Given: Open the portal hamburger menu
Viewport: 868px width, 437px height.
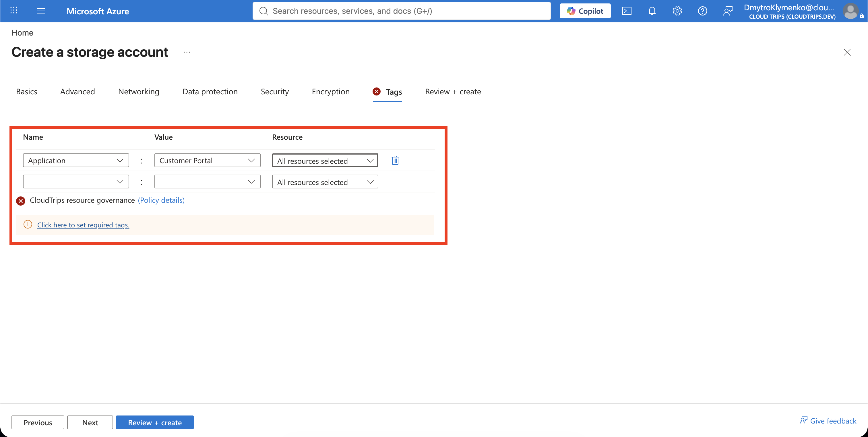Looking at the screenshot, I should pyautogui.click(x=41, y=11).
